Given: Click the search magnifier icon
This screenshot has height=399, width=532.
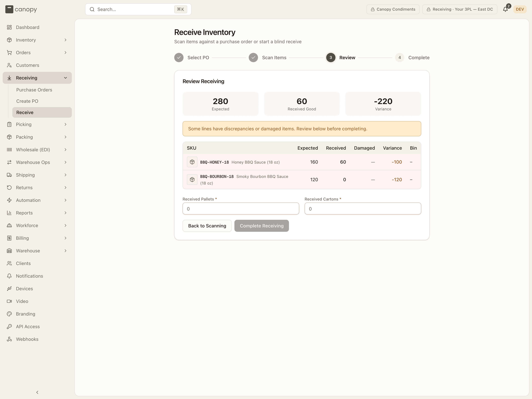Looking at the screenshot, I should 92,9.
